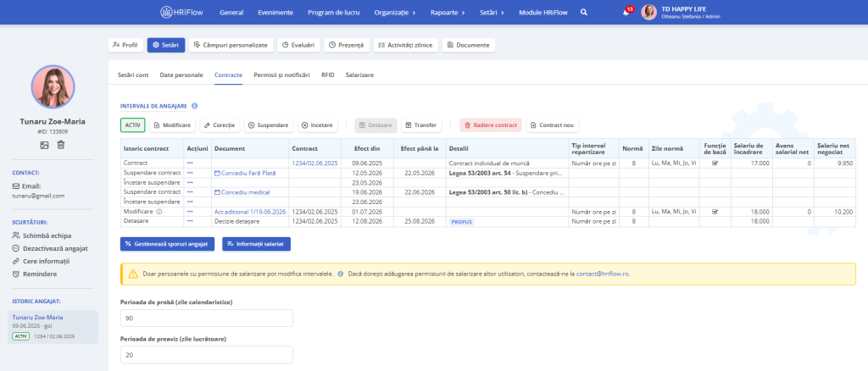This screenshot has height=371, width=868.
Task: Open Module HRiFlow menu item
Action: point(542,12)
